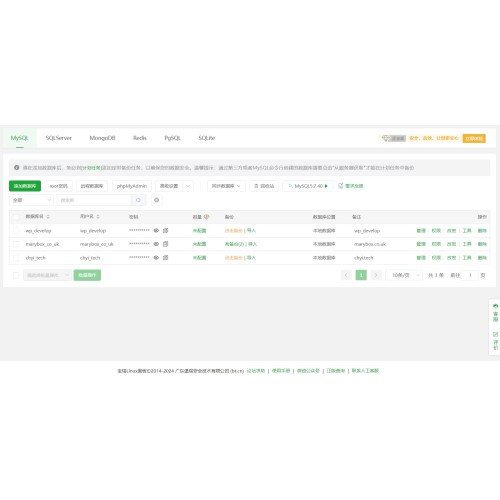Open the feedback rating side icon
Viewport: 500px width, 500px height.
point(495,341)
